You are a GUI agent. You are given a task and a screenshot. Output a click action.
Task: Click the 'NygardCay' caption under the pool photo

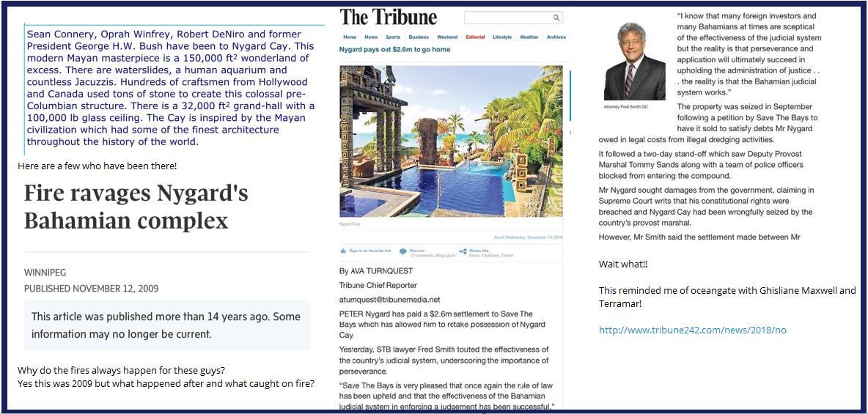point(349,225)
